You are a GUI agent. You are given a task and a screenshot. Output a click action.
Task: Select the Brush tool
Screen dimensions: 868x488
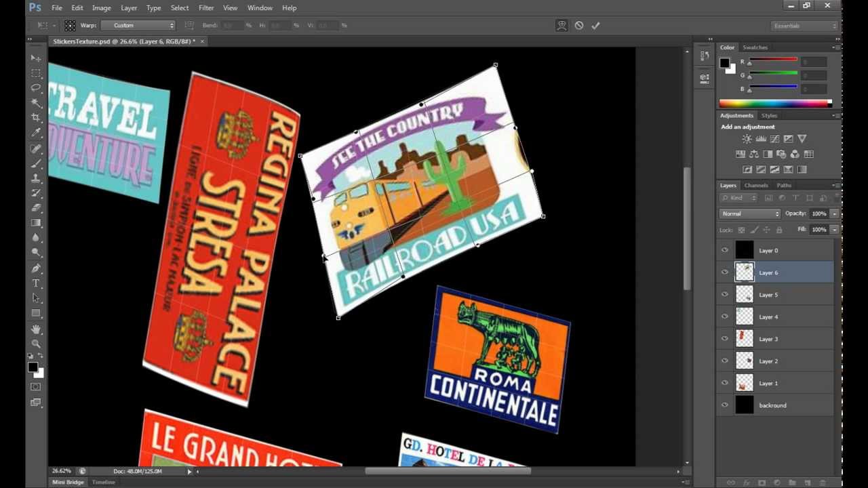[36, 163]
